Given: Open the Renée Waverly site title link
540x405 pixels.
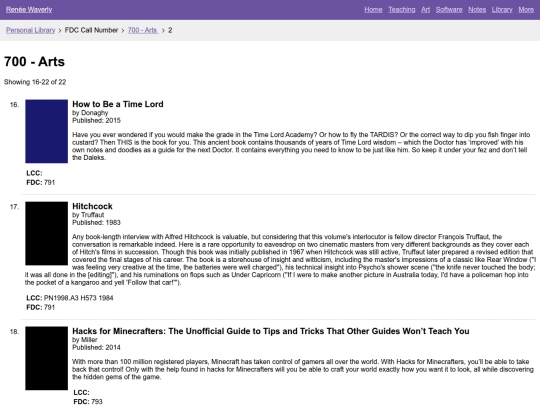Looking at the screenshot, I should coord(29,10).
